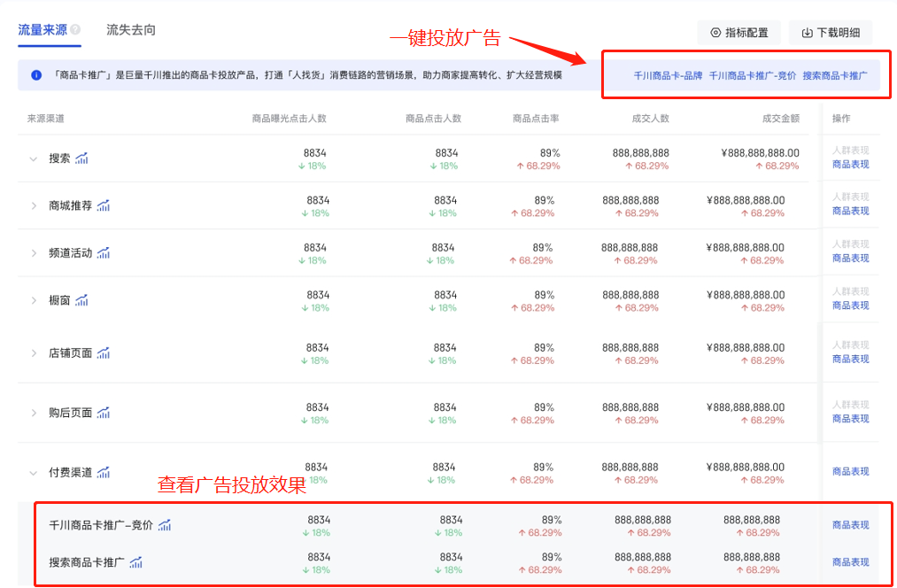Switch to the 流失去向 tab
Image resolution: width=897 pixels, height=588 pixels.
(131, 30)
